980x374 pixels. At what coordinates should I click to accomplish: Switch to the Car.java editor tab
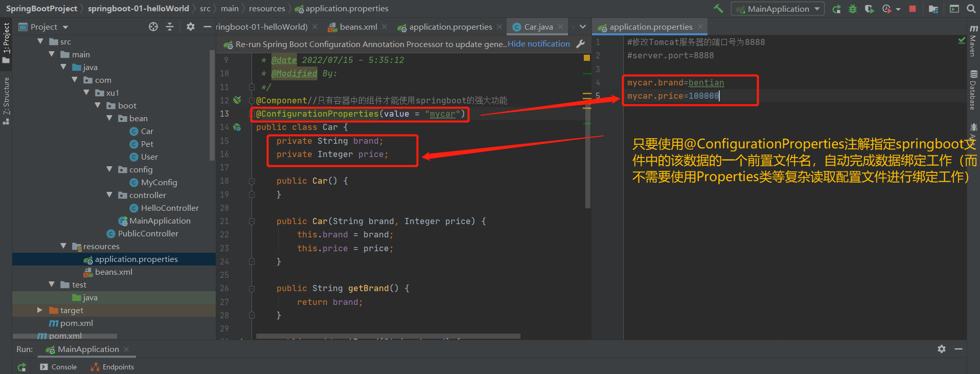tap(538, 27)
